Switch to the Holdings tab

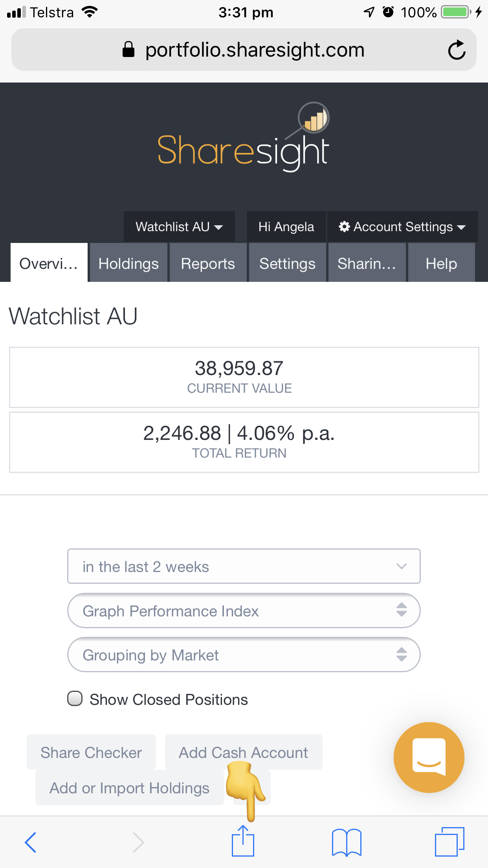(128, 263)
